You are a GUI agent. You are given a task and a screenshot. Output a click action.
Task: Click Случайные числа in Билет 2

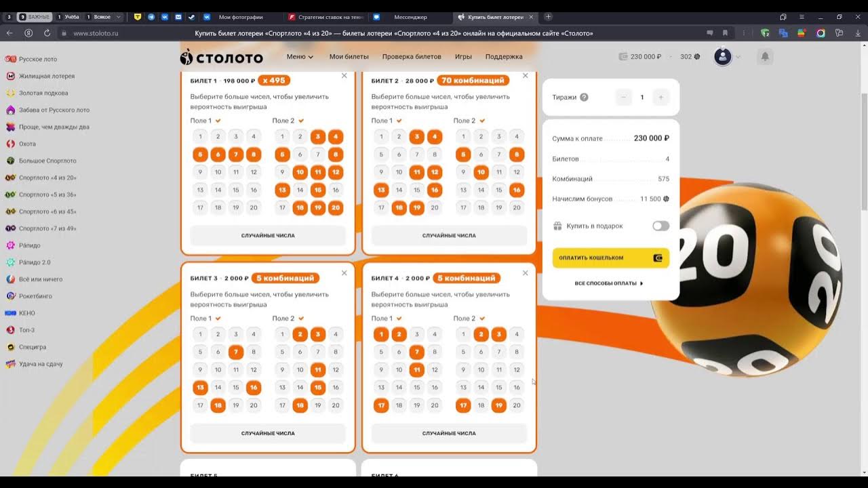point(449,235)
